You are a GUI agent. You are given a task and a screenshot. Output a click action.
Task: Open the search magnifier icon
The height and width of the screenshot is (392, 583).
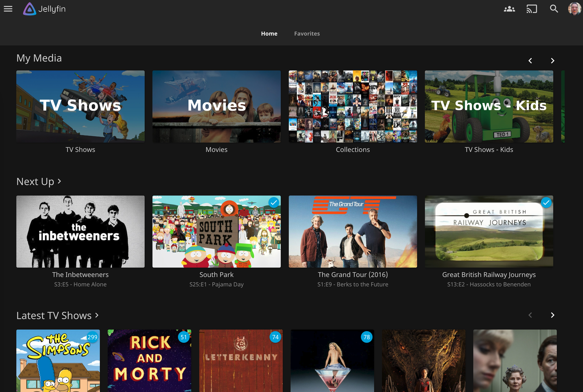tap(554, 9)
